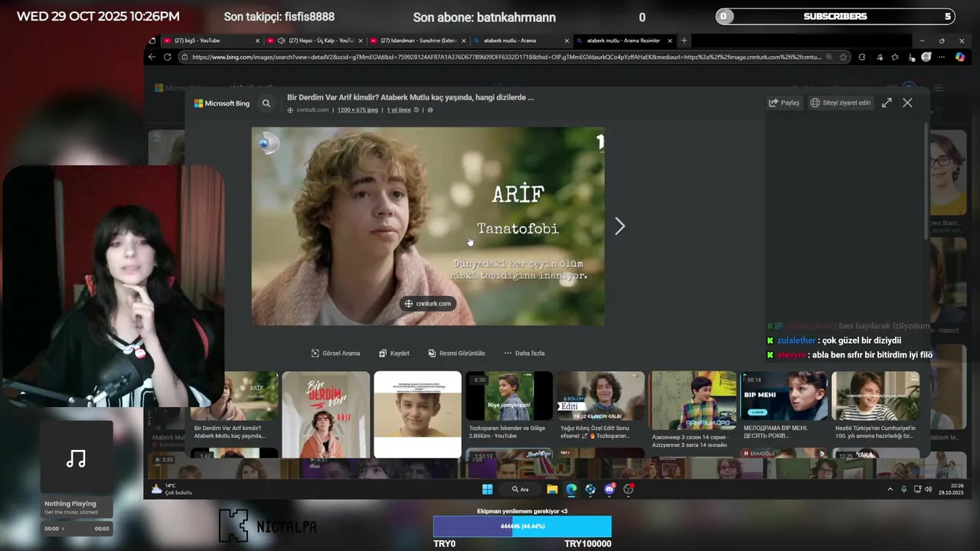Open the 'Bir Derdim Var Arif kimdir?' related thumbnail
This screenshot has width=980, height=551.
(x=234, y=406)
